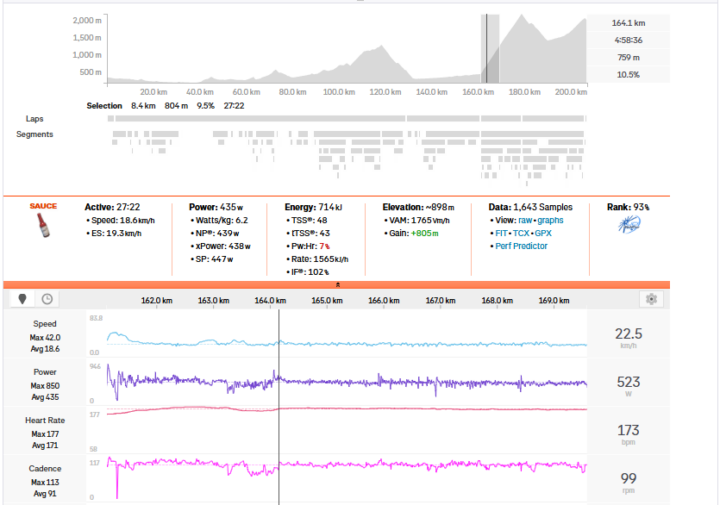Image resolution: width=720 pixels, height=505 pixels.
Task: Click the Power stream chart line
Action: point(400,382)
